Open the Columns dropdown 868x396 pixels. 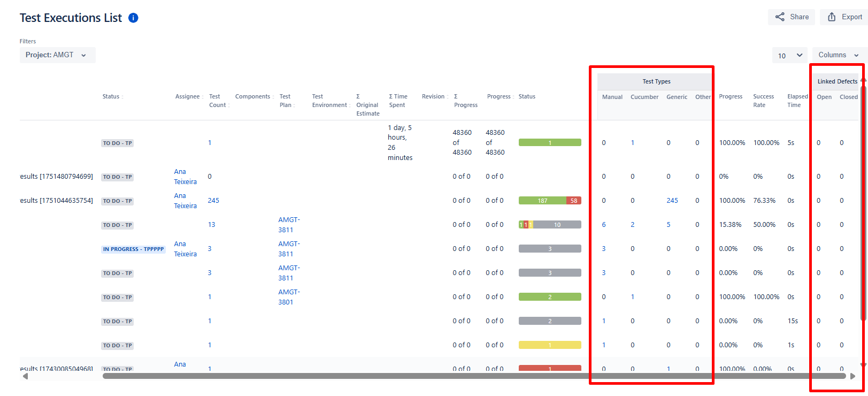tap(839, 55)
